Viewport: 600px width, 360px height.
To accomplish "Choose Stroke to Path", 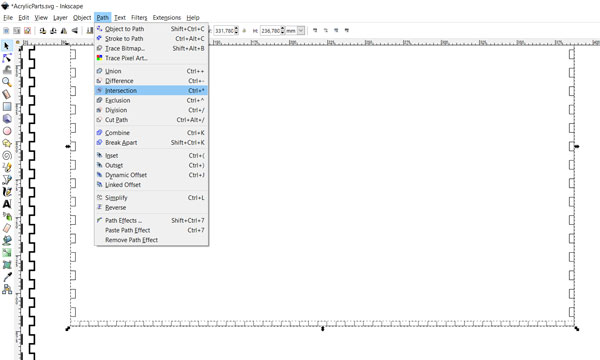I will click(151, 39).
